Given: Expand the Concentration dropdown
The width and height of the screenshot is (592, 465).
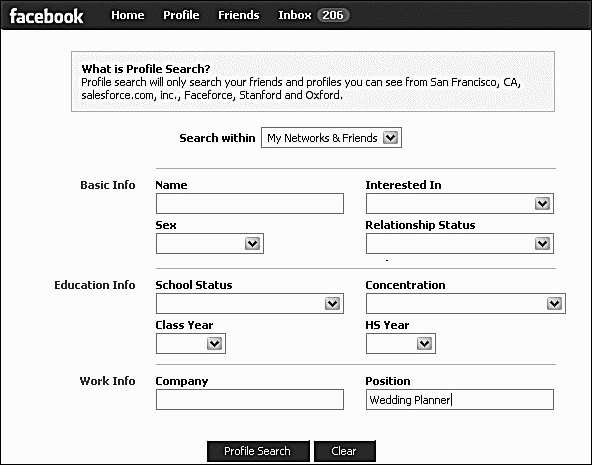Looking at the screenshot, I should 466,303.
